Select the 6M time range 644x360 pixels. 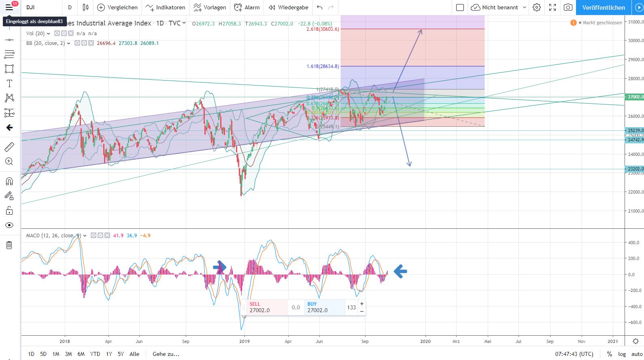click(x=81, y=354)
